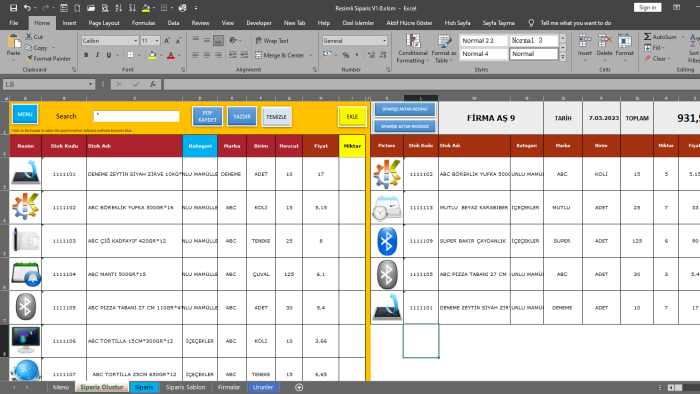Open the File menu
Image resolution: width=700 pixels, height=394 pixels.
coord(14,23)
